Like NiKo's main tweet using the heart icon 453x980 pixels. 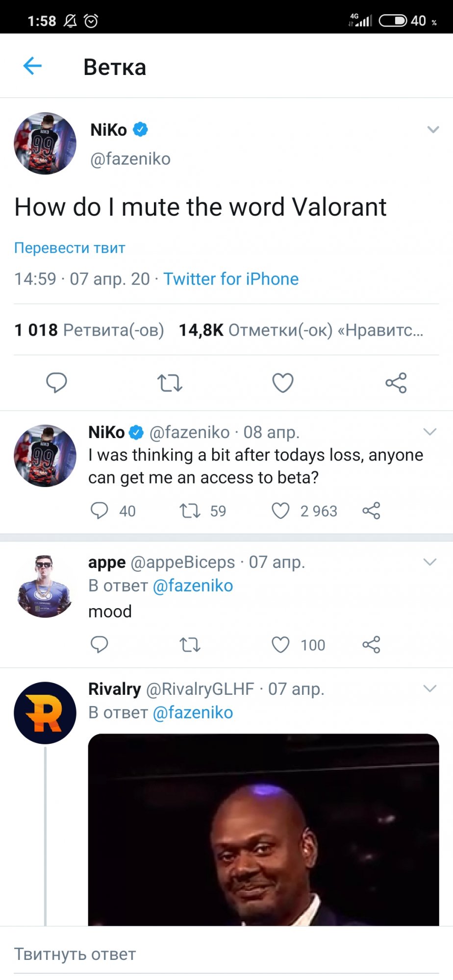click(282, 384)
